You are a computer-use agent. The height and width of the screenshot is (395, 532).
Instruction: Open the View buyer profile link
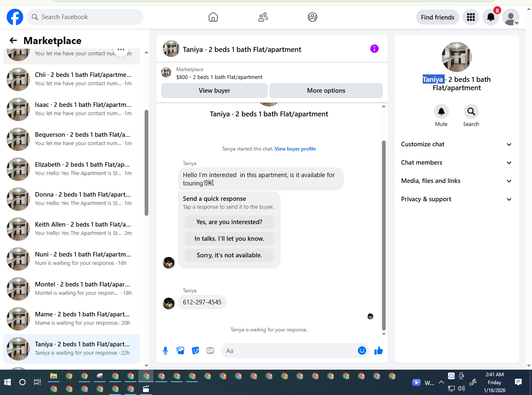point(295,149)
